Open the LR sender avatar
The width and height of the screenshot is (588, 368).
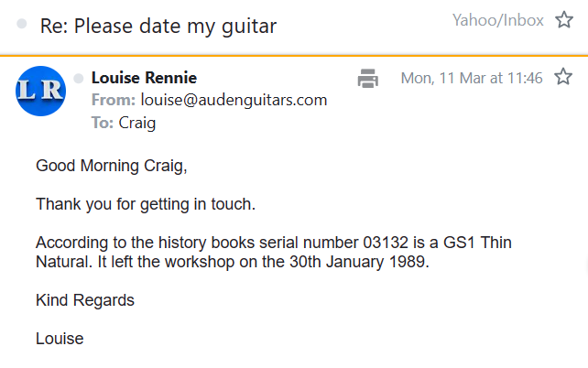click(40, 91)
